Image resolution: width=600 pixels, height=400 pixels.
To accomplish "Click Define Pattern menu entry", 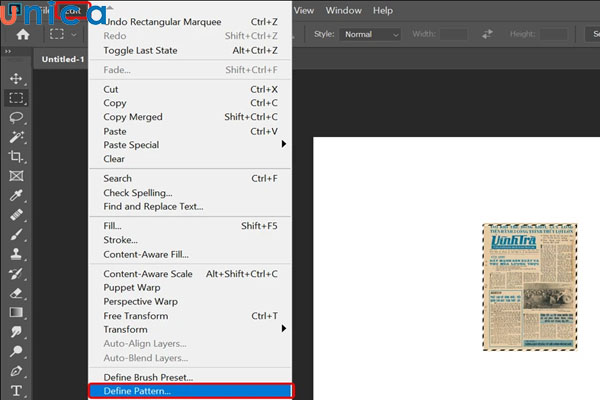I will point(189,390).
